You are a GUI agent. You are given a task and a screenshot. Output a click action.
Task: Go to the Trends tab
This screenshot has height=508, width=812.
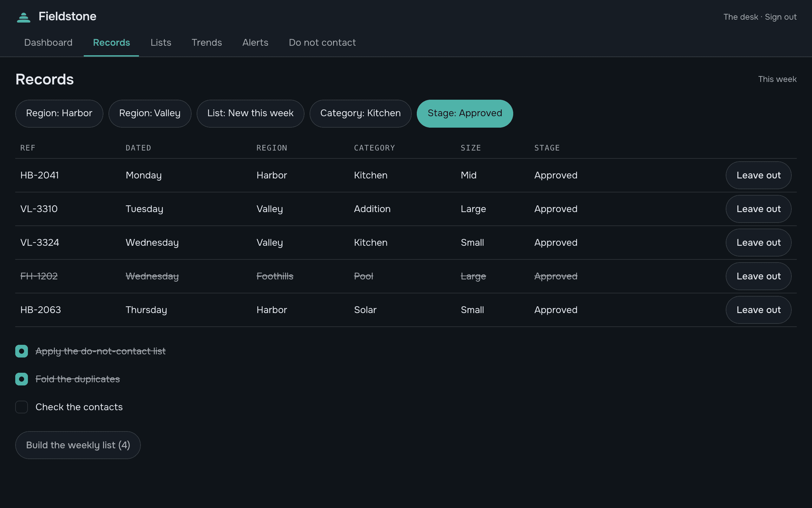pyautogui.click(x=207, y=43)
